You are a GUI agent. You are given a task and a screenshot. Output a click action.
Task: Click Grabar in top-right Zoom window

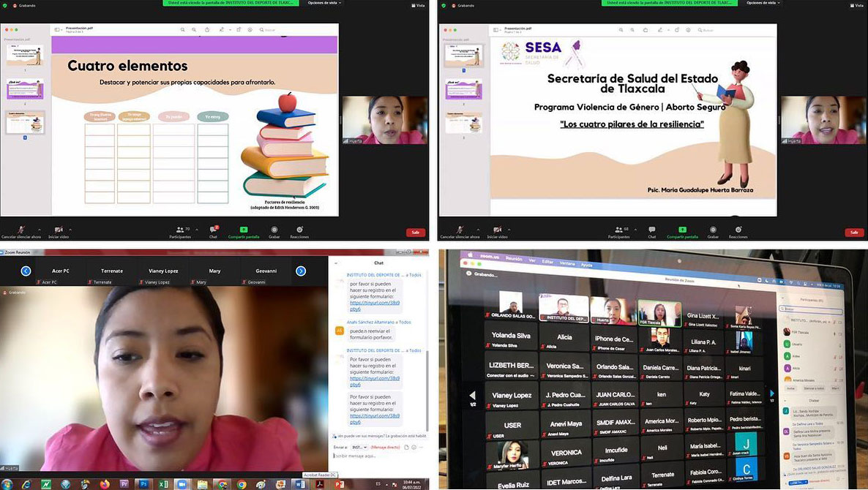(x=713, y=232)
